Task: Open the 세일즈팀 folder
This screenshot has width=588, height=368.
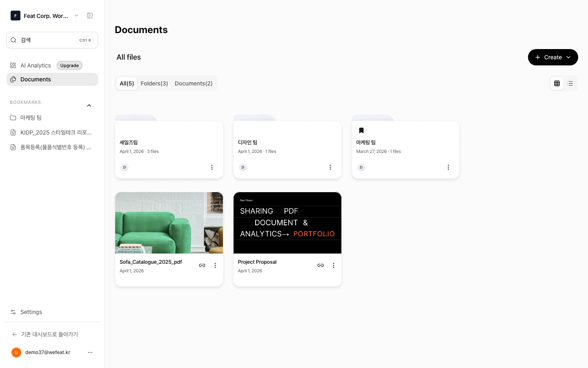Action: [x=169, y=147]
